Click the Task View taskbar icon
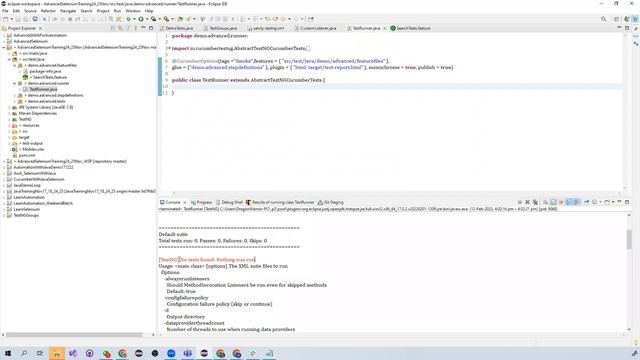The image size is (640, 360). pos(40,353)
